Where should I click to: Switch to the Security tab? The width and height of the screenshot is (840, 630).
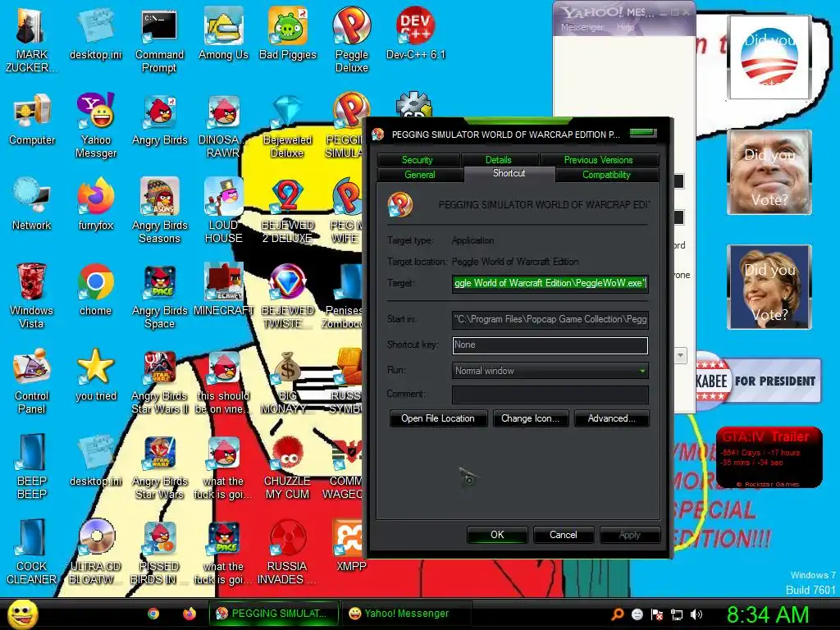pyautogui.click(x=418, y=160)
